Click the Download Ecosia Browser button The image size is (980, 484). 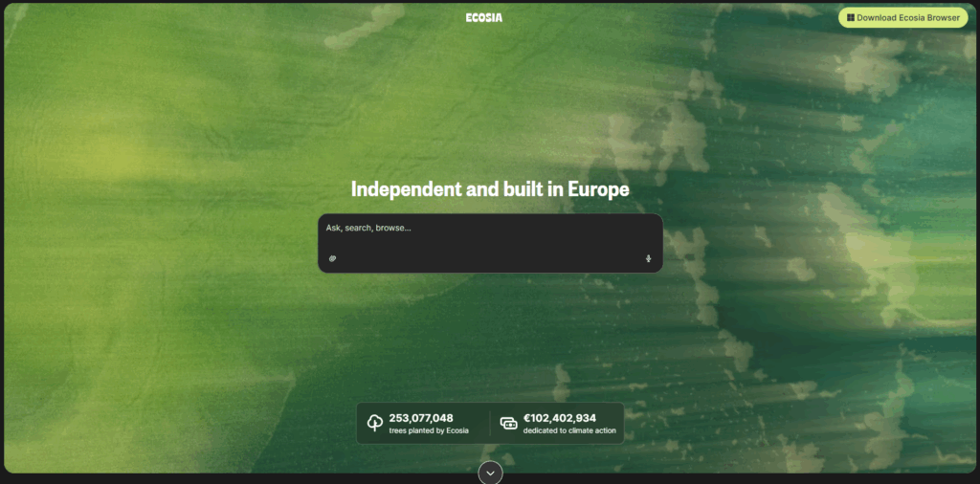(x=903, y=17)
